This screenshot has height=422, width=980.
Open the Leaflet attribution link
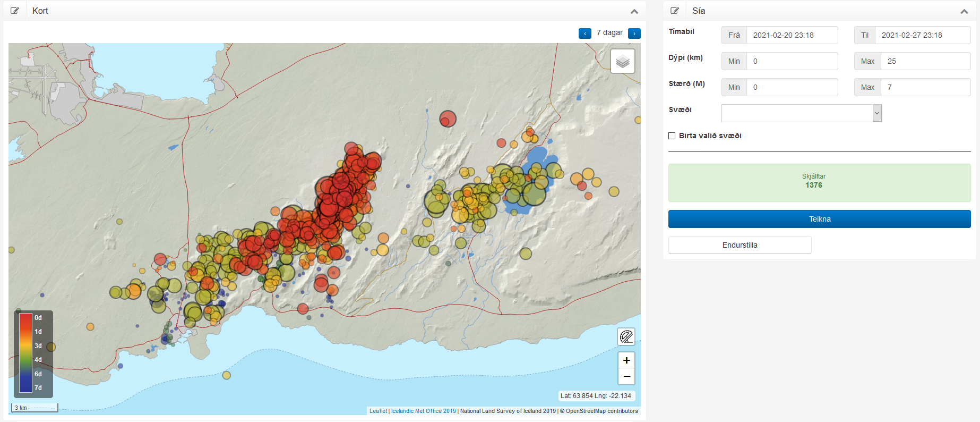click(378, 411)
